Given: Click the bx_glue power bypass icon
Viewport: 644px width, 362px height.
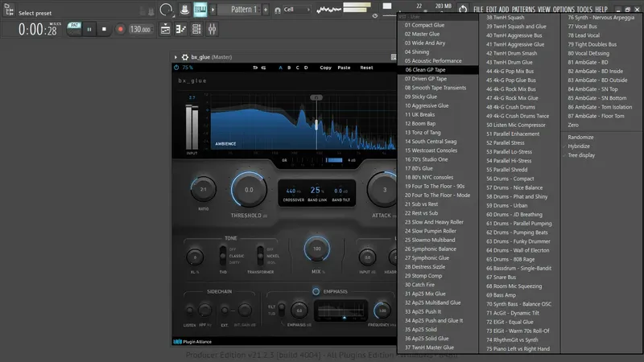Looking at the screenshot, I should [177, 68].
